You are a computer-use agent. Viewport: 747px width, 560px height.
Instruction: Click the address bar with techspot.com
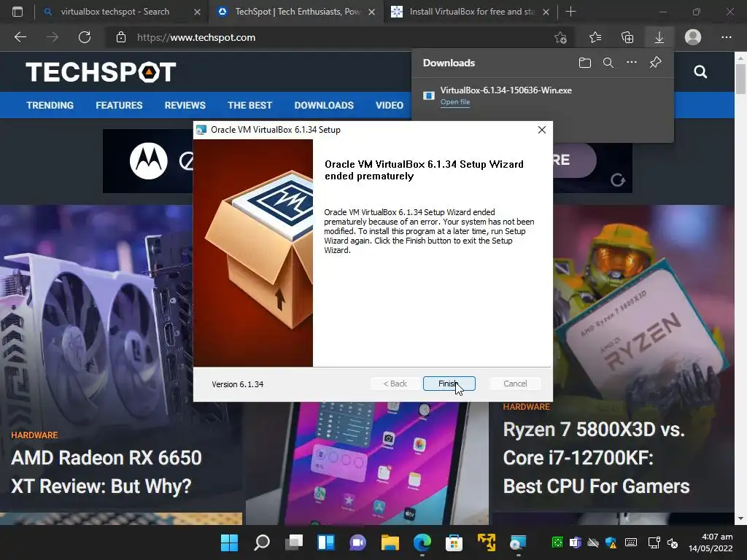click(x=333, y=37)
